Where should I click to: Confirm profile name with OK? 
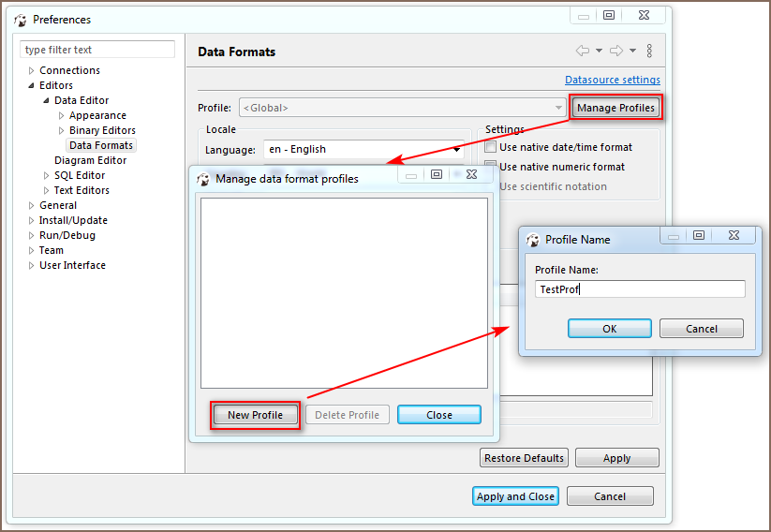609,329
